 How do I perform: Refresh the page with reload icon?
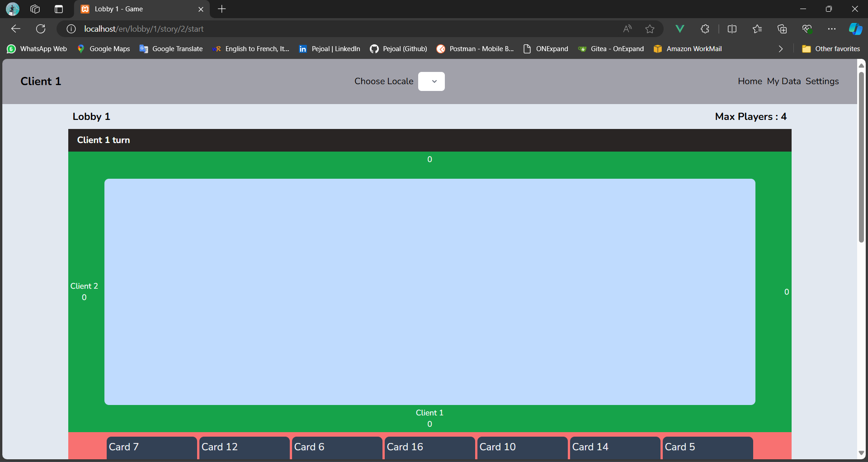click(x=41, y=29)
